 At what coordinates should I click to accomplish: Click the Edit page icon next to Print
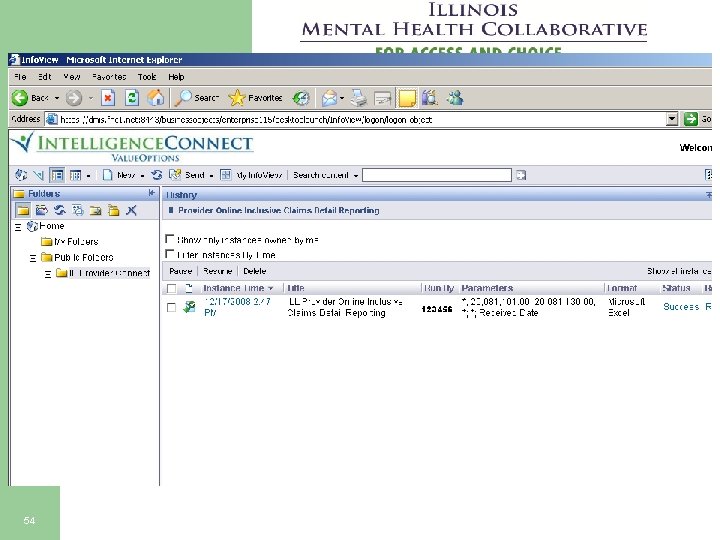click(382, 98)
